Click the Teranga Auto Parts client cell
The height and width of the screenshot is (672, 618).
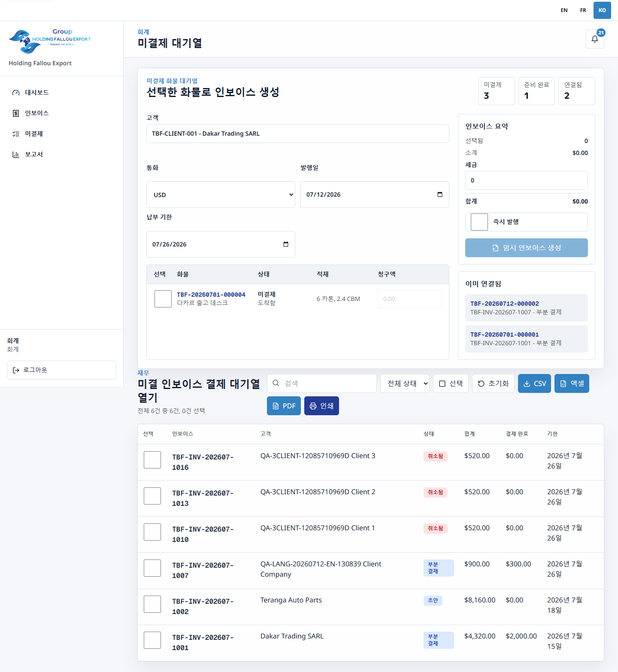point(291,600)
